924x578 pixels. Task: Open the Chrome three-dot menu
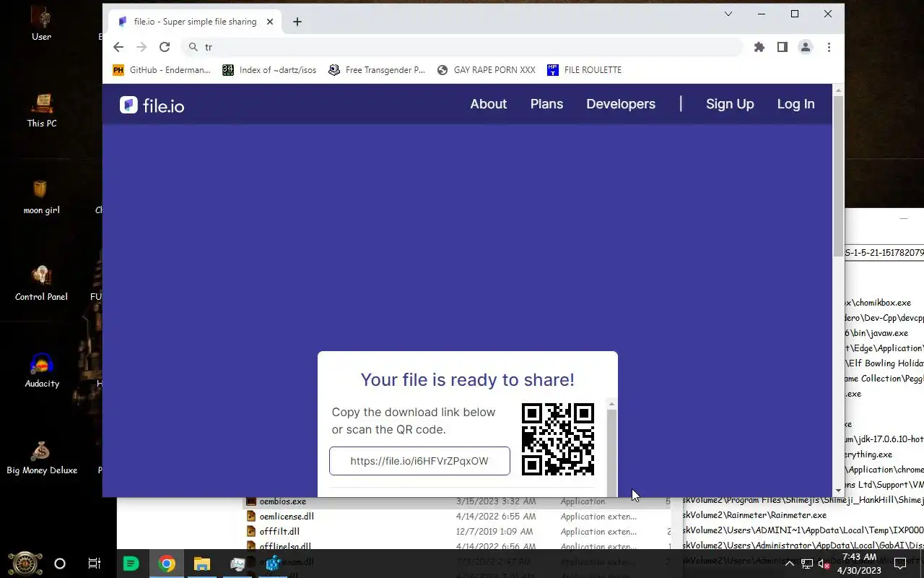tap(829, 47)
